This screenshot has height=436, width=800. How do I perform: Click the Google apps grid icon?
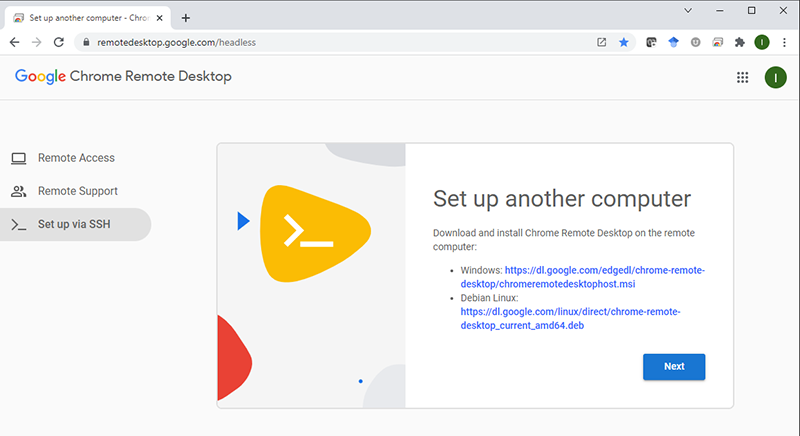point(742,77)
